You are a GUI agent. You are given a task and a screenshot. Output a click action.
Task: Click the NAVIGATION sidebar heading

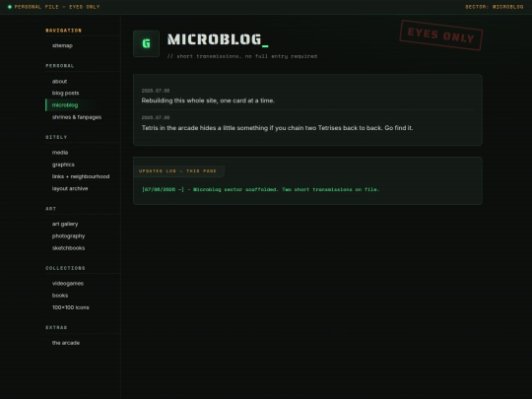[x=63, y=31]
